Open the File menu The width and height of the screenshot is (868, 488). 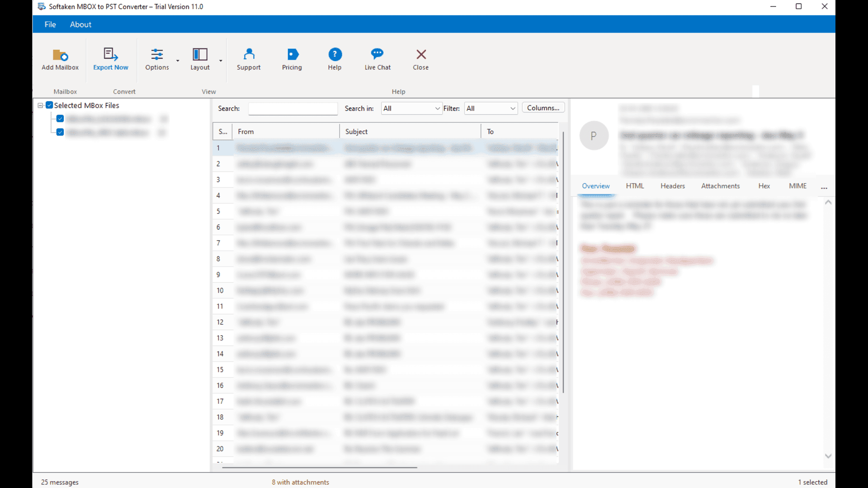[x=50, y=24]
